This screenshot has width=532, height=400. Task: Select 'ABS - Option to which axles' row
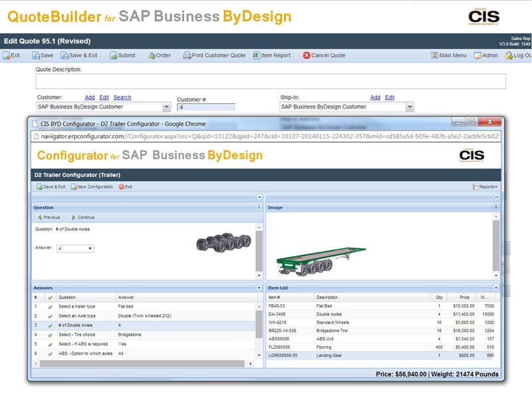(x=144, y=353)
